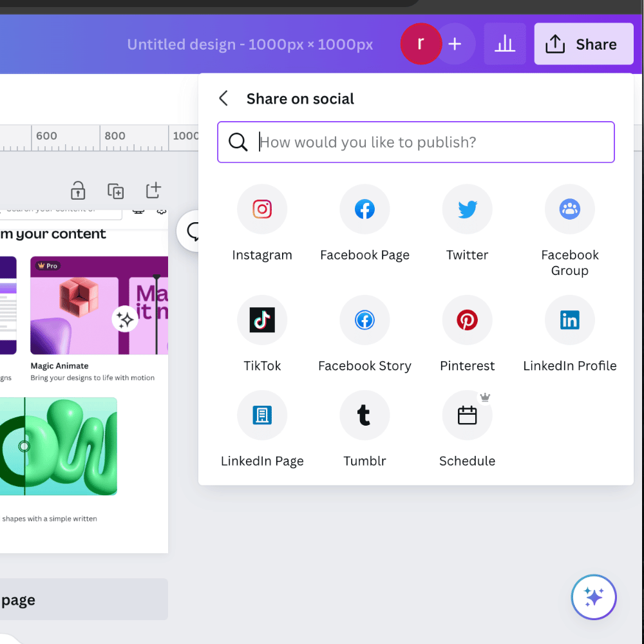
Task: Choose the LinkedIn Page option
Action: pos(262,415)
